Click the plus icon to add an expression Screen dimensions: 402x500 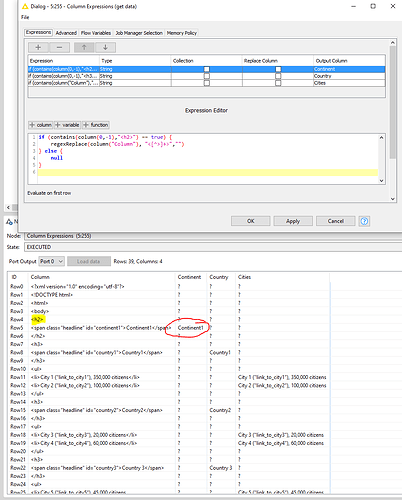tap(38, 47)
